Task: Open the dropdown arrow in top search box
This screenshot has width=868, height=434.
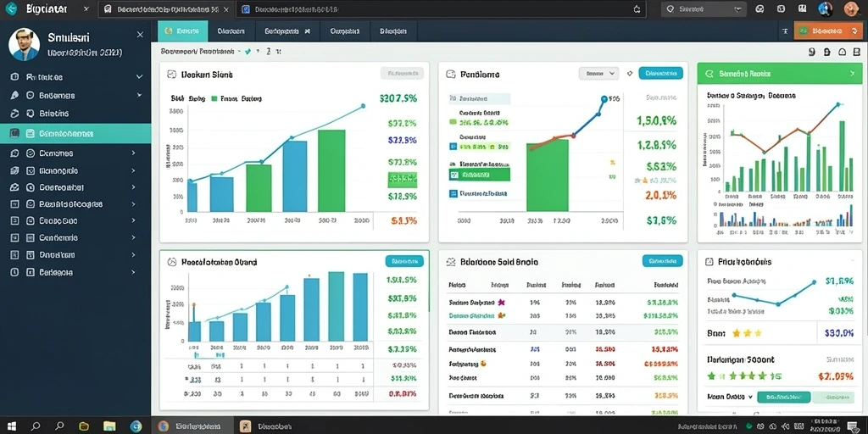Action: click(737, 9)
